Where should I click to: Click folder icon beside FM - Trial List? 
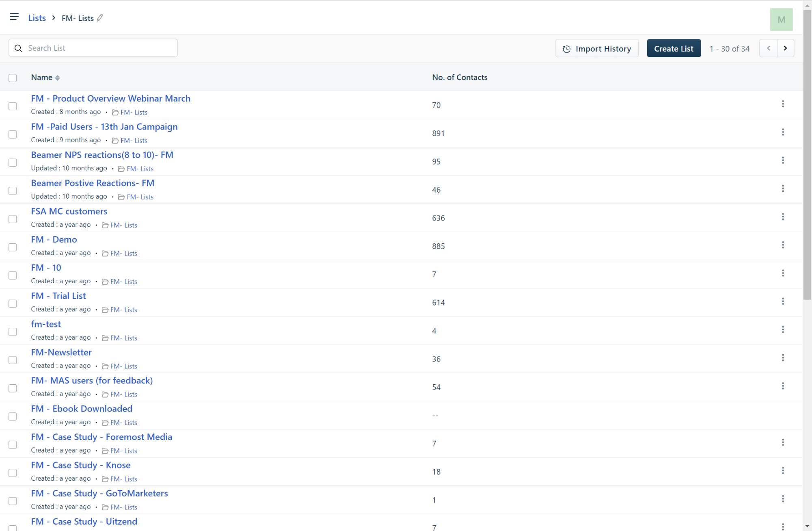coord(105,310)
